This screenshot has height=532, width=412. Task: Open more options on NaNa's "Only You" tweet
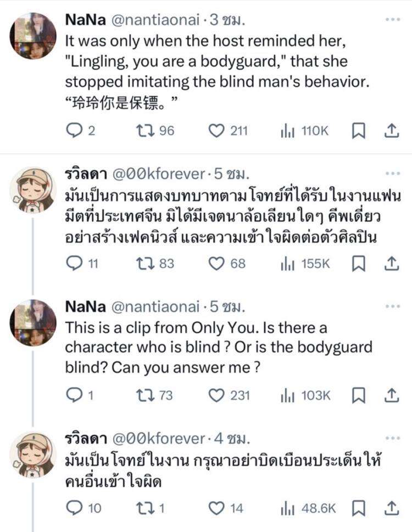click(393, 306)
